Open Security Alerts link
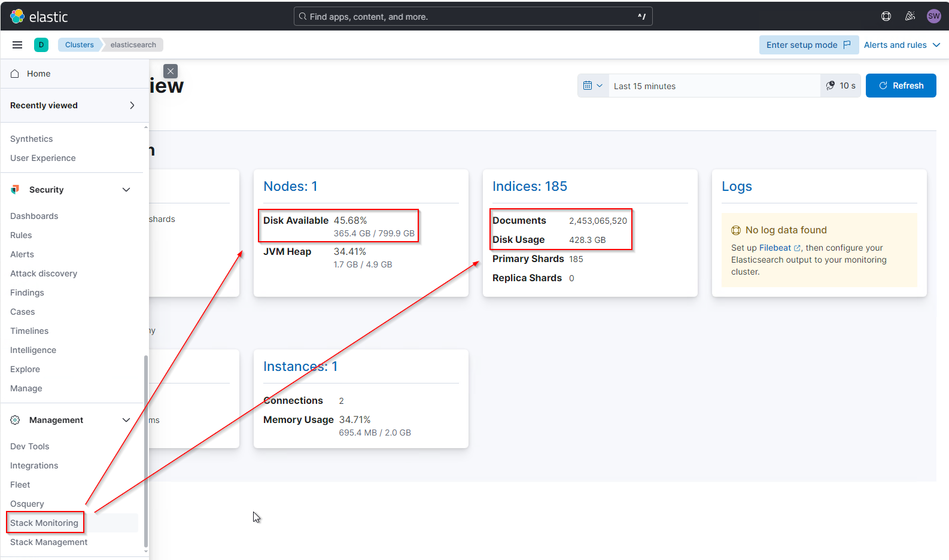 click(x=22, y=254)
